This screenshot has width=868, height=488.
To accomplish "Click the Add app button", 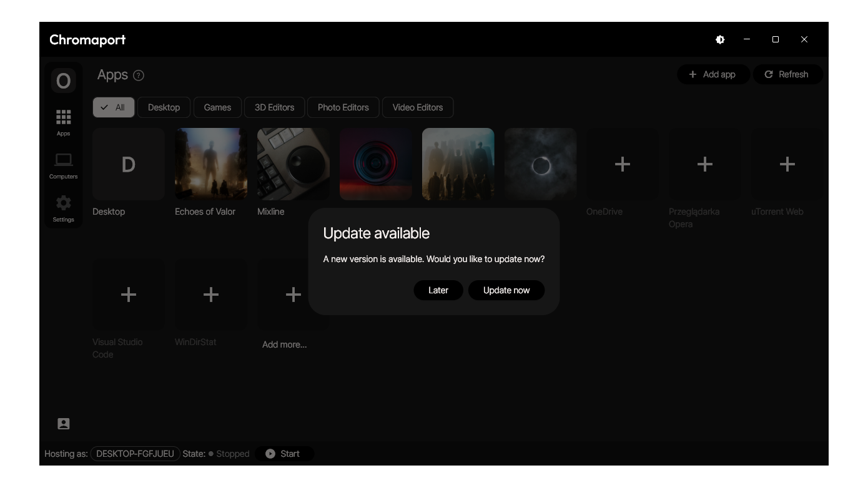I will 712,74.
